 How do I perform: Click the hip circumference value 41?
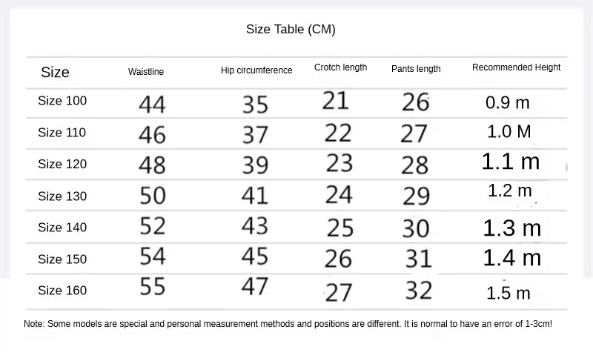[x=255, y=196]
